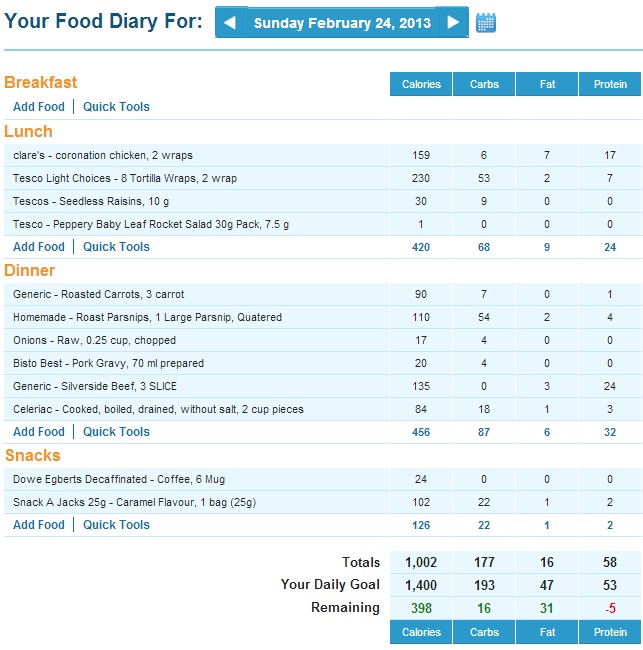Click the Sunday February 24, 2013 date label
The image size is (643, 650).
(342, 22)
